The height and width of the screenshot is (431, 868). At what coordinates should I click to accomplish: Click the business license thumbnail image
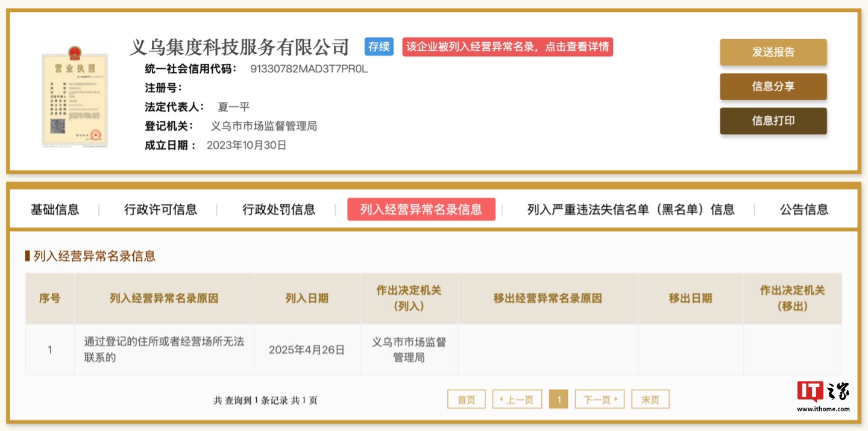[74, 95]
